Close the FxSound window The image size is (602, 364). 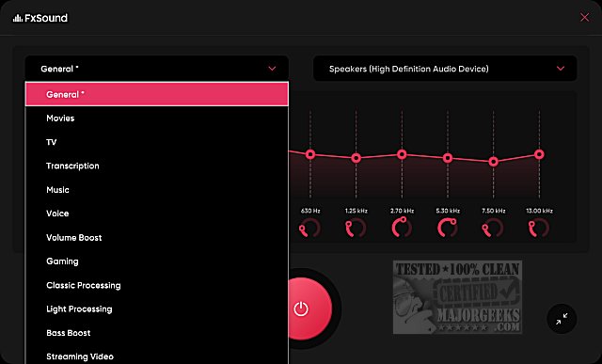584,17
